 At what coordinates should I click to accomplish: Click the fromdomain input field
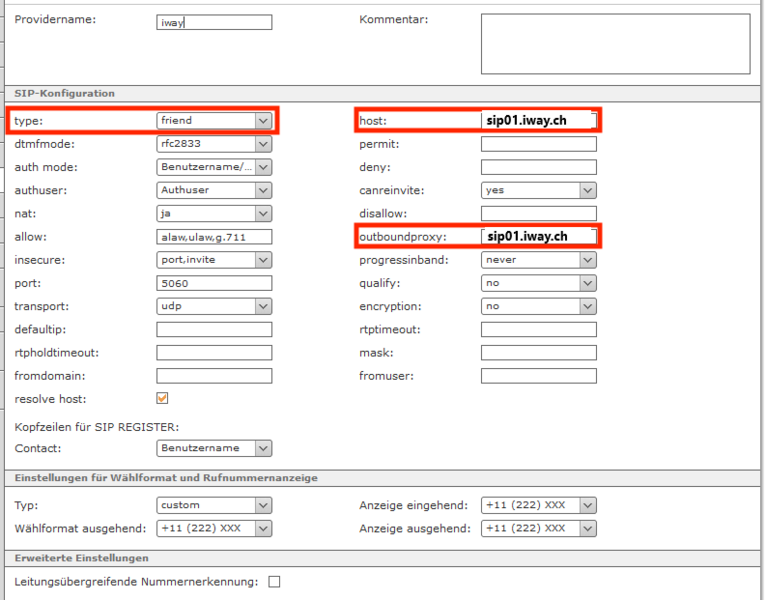(214, 376)
